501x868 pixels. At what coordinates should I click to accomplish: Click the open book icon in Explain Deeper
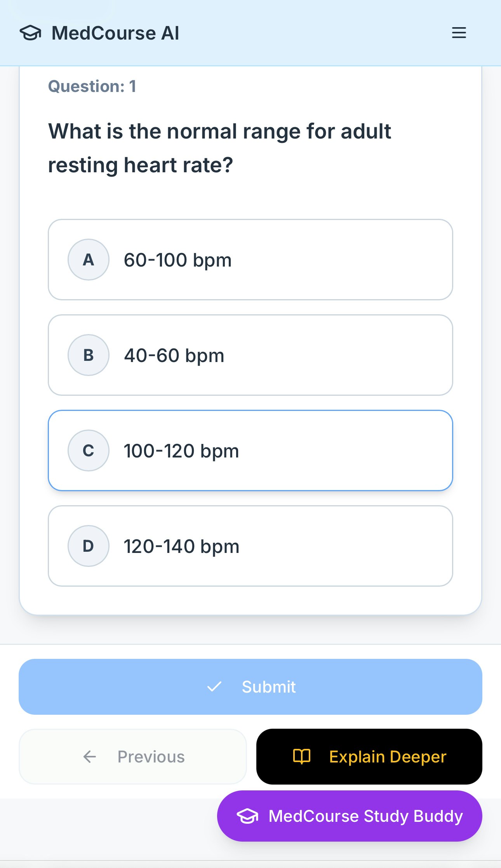pyautogui.click(x=302, y=757)
